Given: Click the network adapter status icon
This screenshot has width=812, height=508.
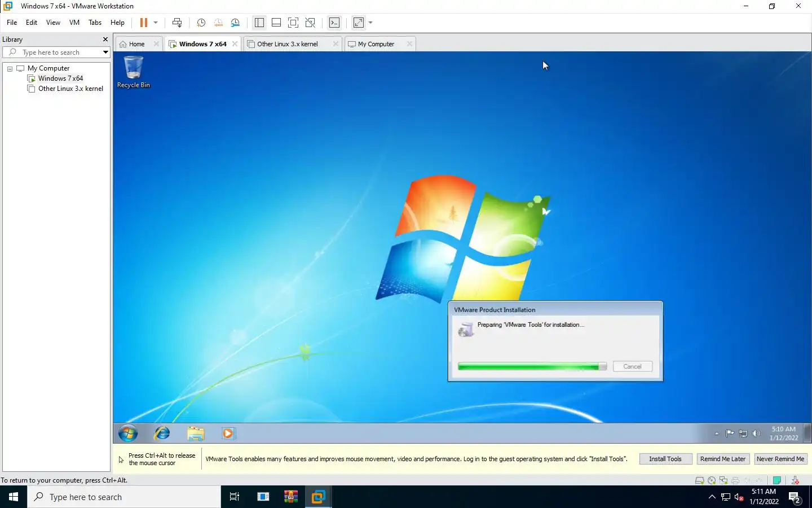Looking at the screenshot, I should pyautogui.click(x=723, y=480).
